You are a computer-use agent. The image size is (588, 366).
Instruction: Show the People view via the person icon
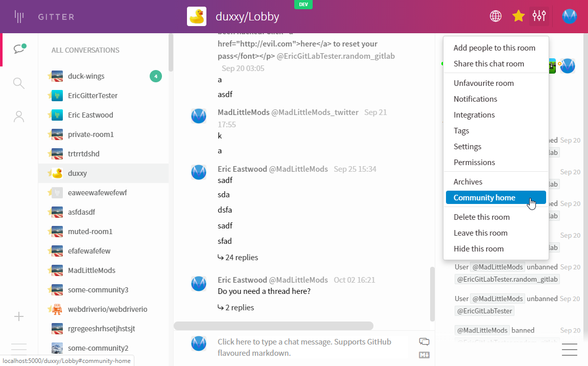pos(19,117)
